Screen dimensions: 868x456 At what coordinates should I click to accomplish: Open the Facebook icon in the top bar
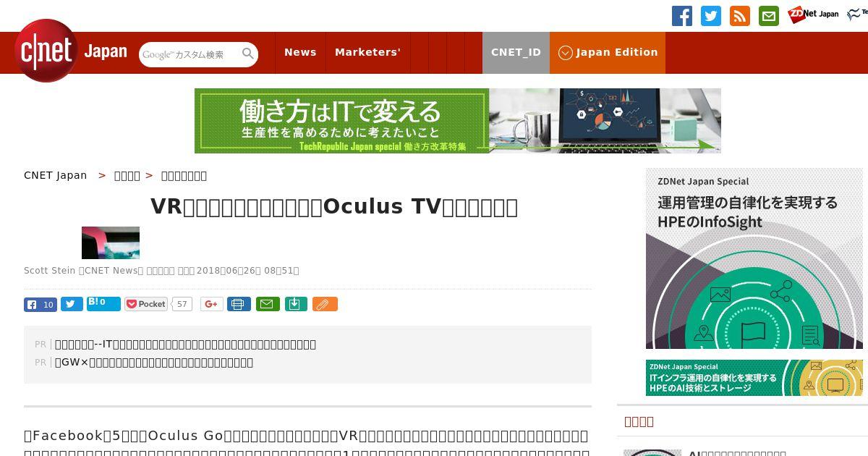point(682,16)
